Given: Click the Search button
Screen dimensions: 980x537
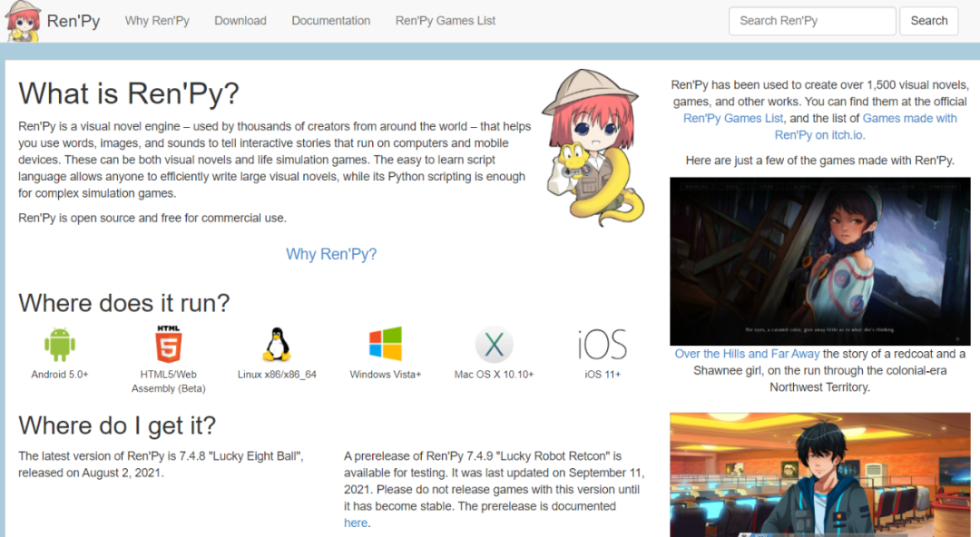Looking at the screenshot, I should [x=929, y=21].
